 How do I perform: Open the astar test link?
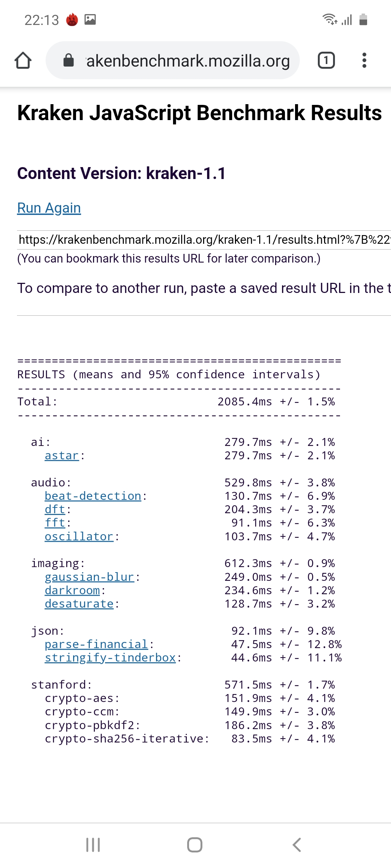point(62,456)
